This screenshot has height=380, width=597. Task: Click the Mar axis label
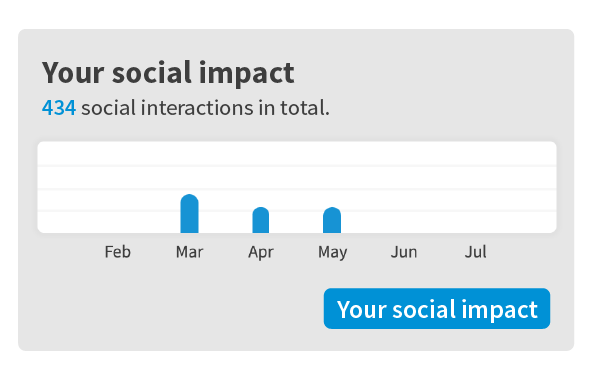coord(189,252)
